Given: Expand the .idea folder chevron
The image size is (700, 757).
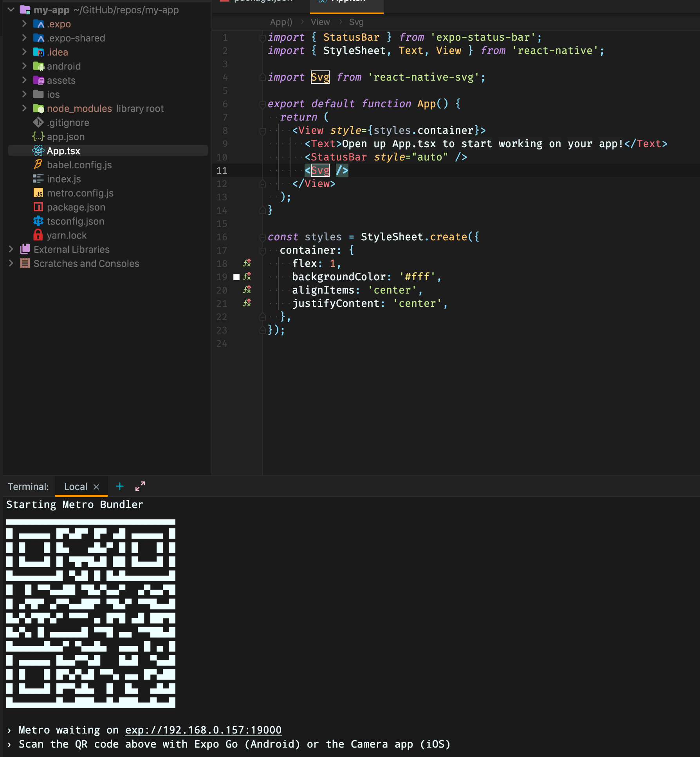Looking at the screenshot, I should (x=24, y=52).
